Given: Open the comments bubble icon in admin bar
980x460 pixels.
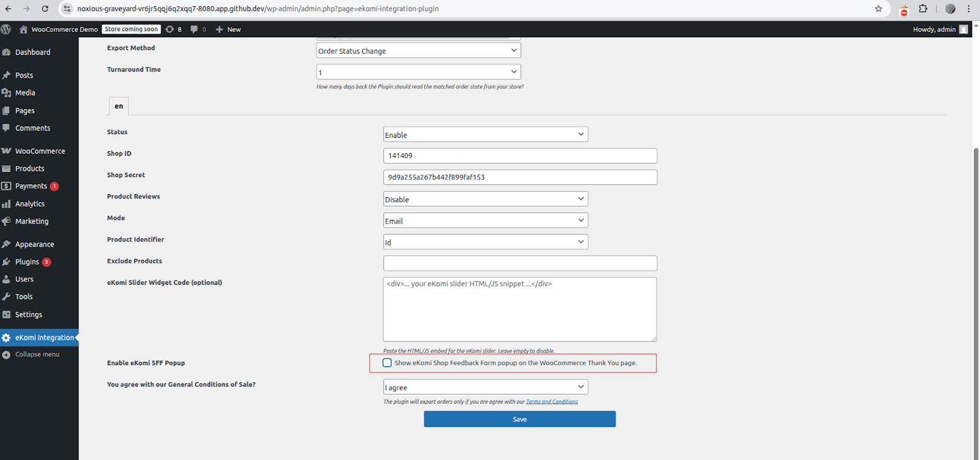Looking at the screenshot, I should pyautogui.click(x=194, y=29).
